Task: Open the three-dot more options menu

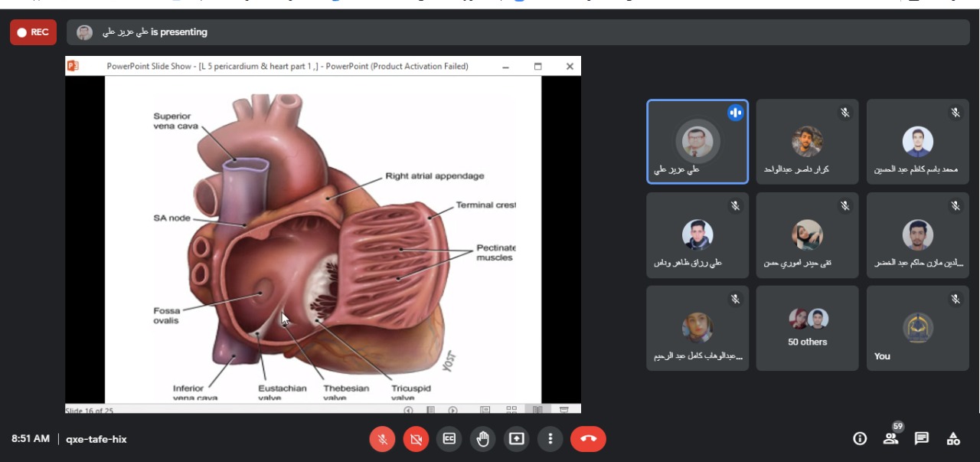Action: click(x=550, y=439)
